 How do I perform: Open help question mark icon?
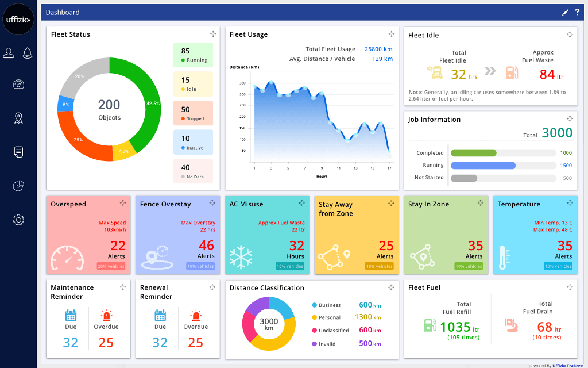[577, 12]
